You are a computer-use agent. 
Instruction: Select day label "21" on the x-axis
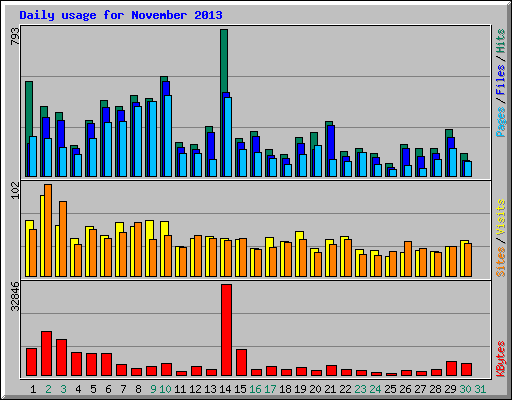coord(330,389)
